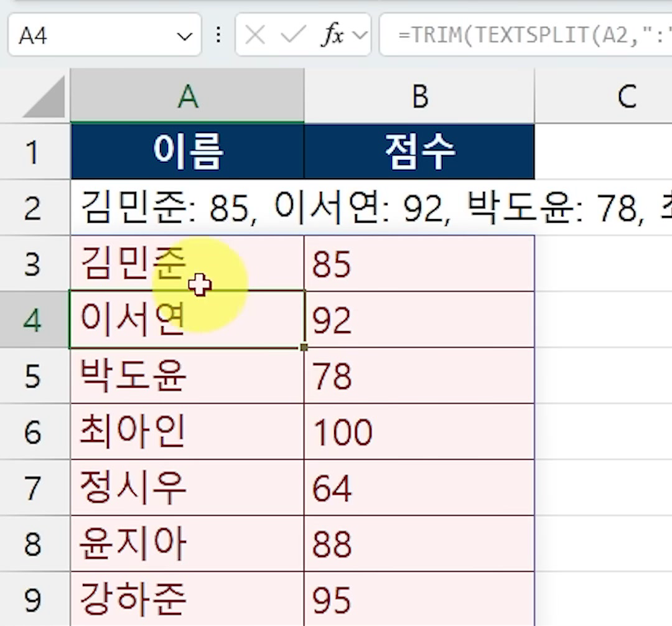The height and width of the screenshot is (626, 672).
Task: Select the score cell 64
Action: pos(419,488)
